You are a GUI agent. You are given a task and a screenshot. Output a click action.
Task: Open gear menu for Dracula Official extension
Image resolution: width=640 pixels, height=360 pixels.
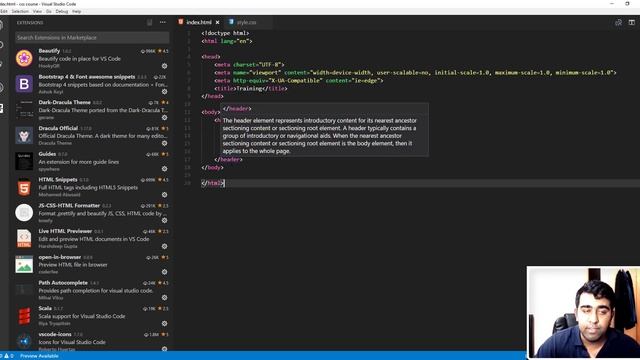click(x=164, y=143)
